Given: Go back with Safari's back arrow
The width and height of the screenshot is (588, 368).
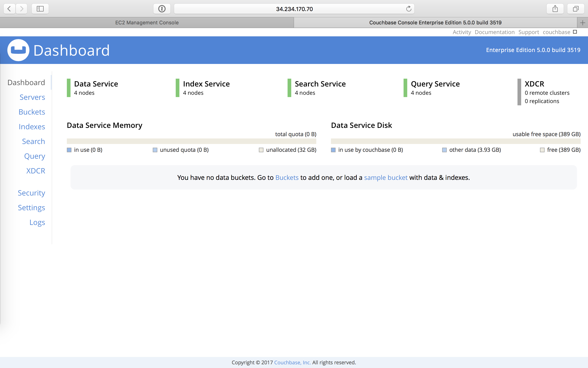Looking at the screenshot, I should click(x=9, y=9).
